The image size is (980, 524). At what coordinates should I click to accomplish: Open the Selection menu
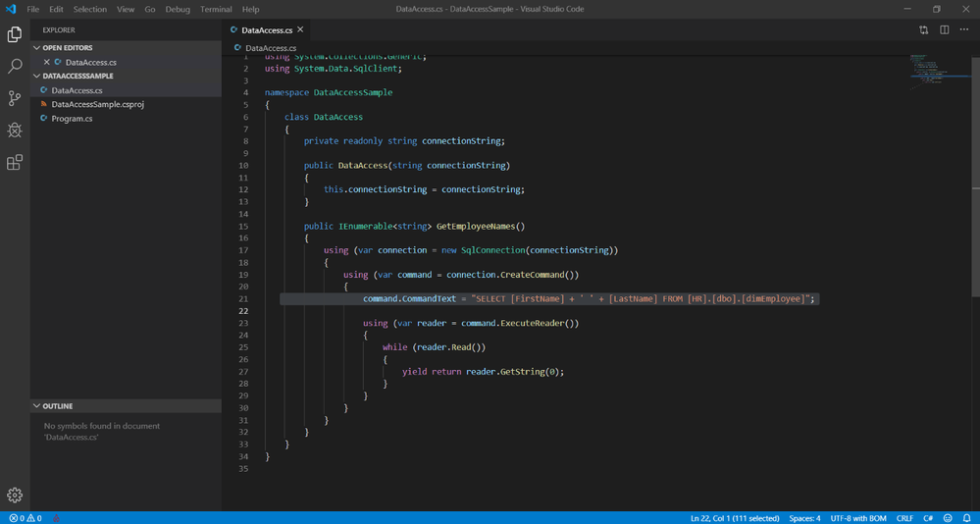point(90,10)
